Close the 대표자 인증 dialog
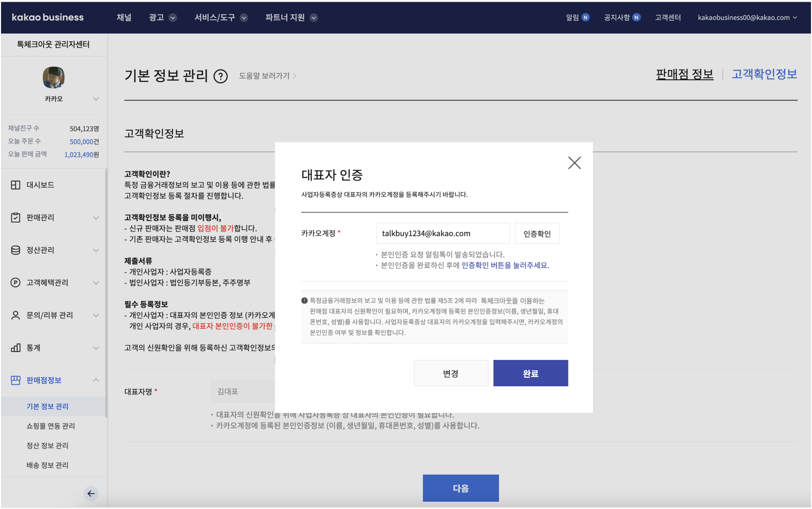The width and height of the screenshot is (812, 509). coord(575,163)
